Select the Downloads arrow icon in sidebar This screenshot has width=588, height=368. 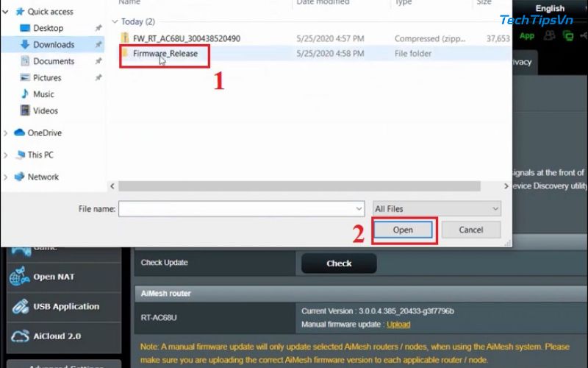[24, 45]
